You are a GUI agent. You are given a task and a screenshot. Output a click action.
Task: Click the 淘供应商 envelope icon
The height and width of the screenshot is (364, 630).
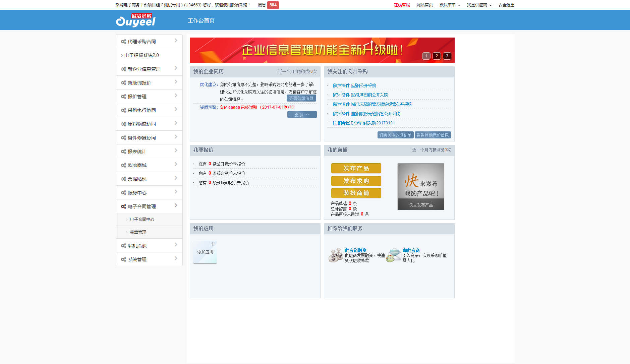click(394, 255)
